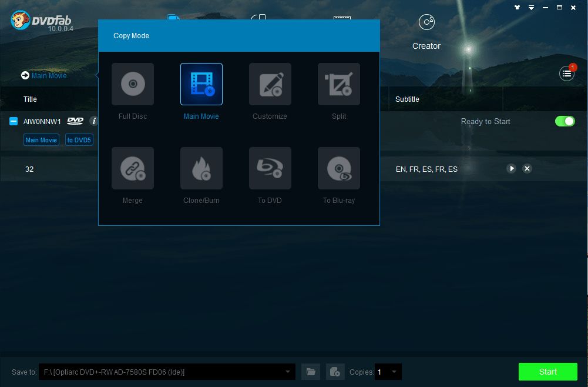
Task: Select title row number 32
Action: click(x=29, y=169)
